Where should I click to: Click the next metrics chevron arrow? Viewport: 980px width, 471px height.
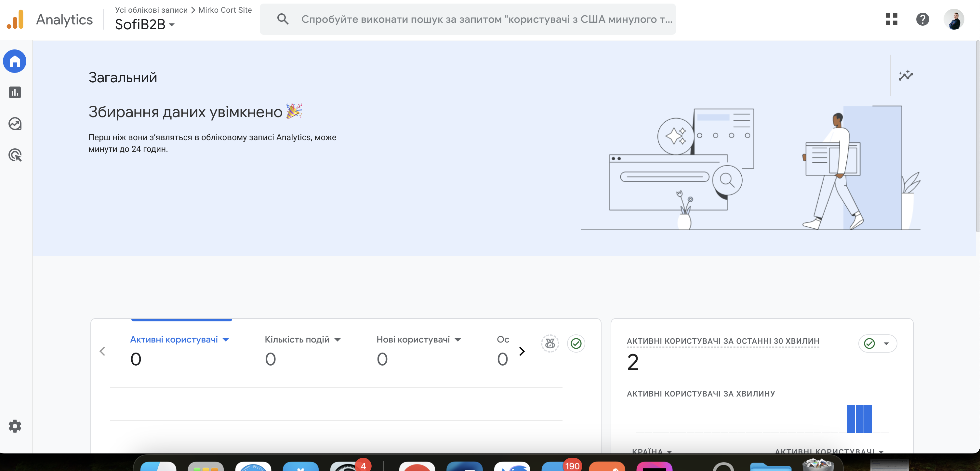point(522,351)
